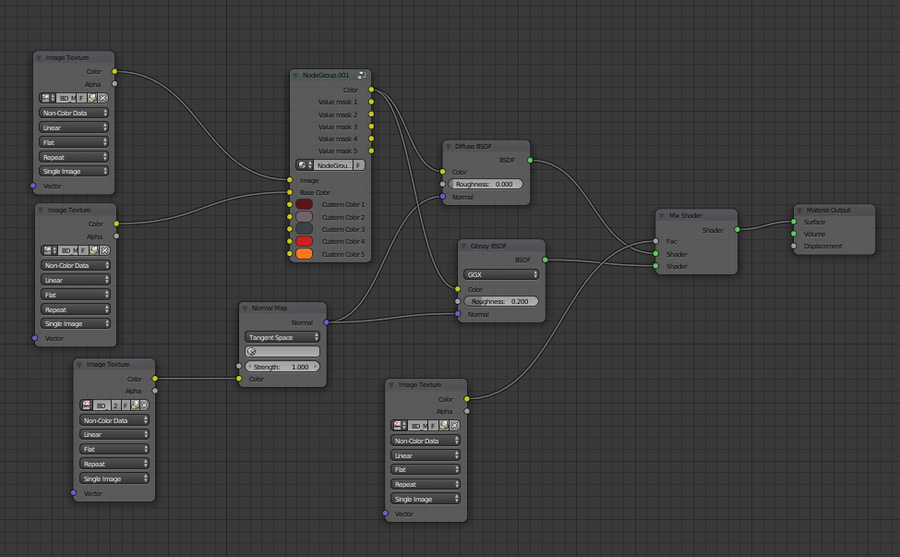Open Linear interpolation dropdown in the Image Texture feeding Base Color
The height and width of the screenshot is (557, 900).
76,280
